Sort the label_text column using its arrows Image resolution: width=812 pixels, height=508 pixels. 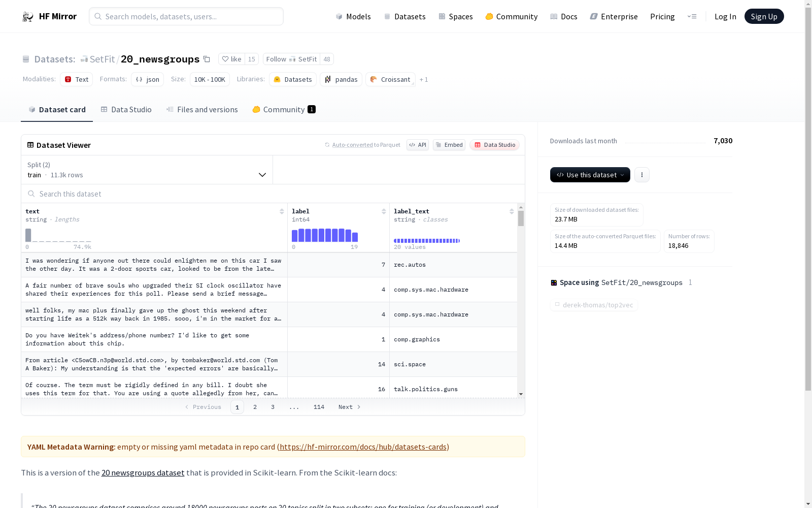512,211
